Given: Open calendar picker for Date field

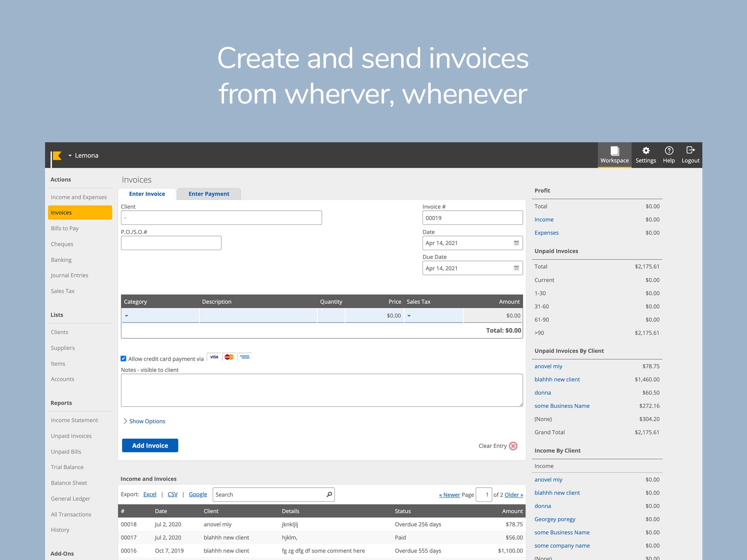Looking at the screenshot, I should [x=516, y=243].
